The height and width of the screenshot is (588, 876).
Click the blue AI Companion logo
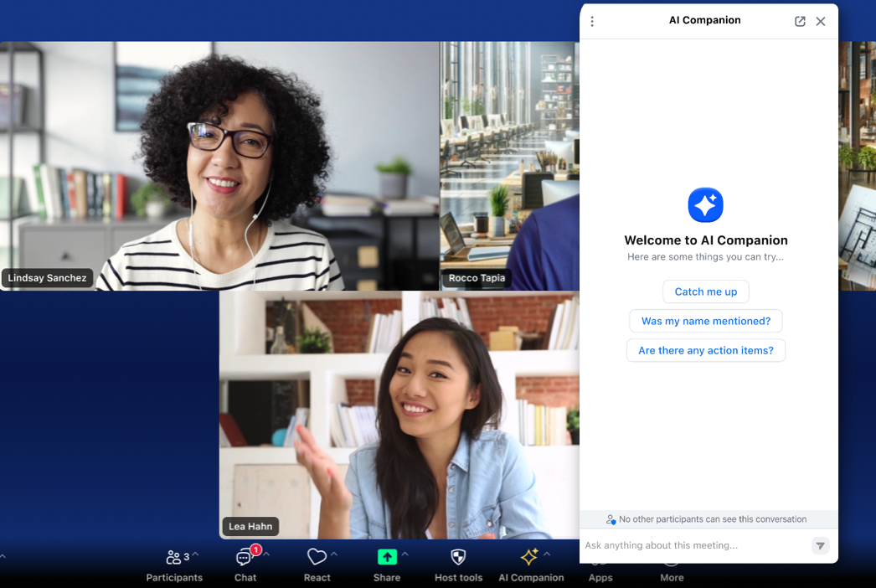click(x=706, y=205)
